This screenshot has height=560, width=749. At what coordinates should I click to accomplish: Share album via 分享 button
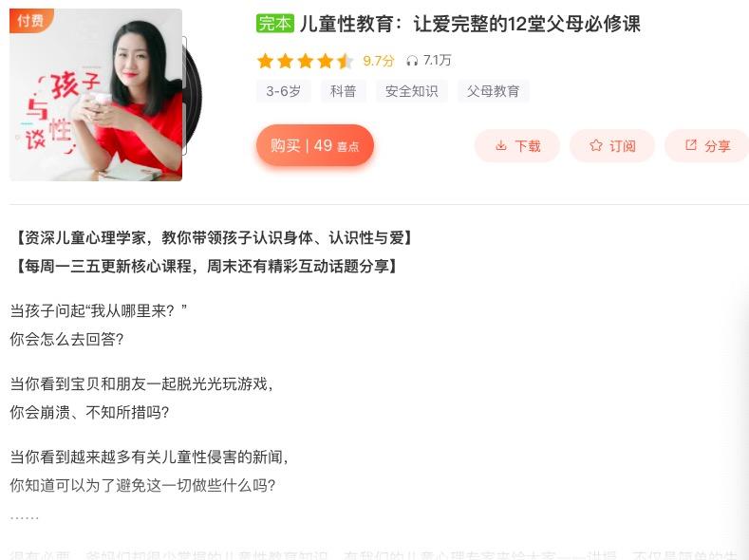[707, 145]
